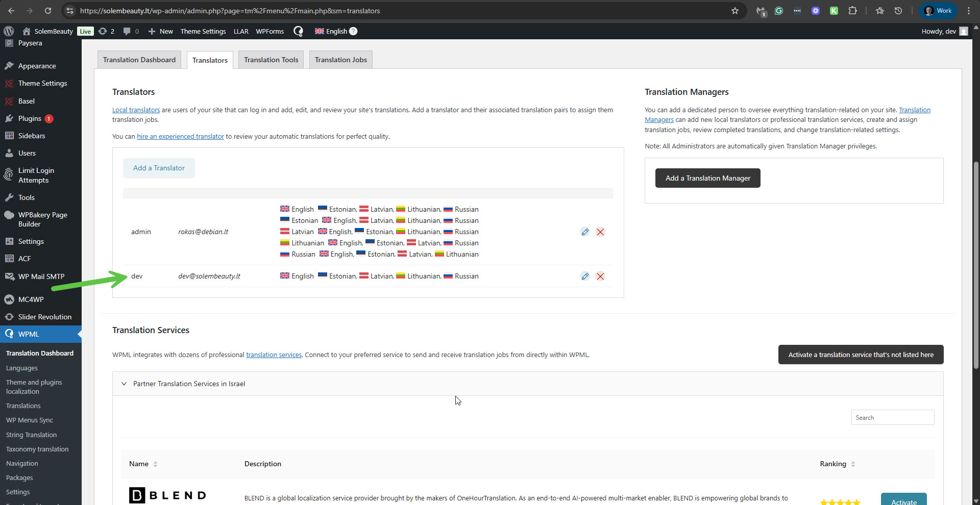This screenshot has width=980, height=505.
Task: Follow the hire an experienced translator link
Action: click(180, 137)
